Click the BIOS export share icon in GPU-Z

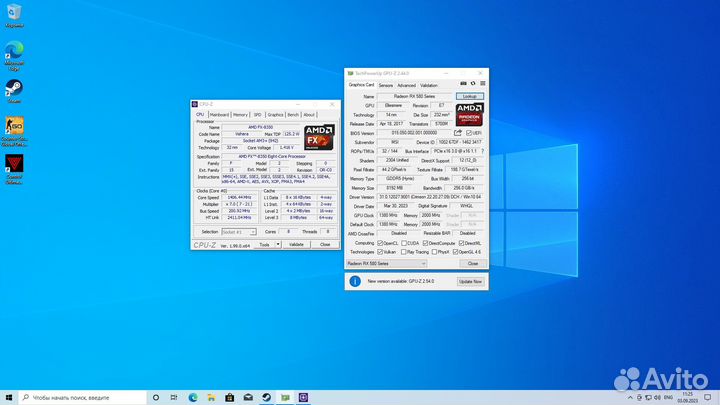458,133
